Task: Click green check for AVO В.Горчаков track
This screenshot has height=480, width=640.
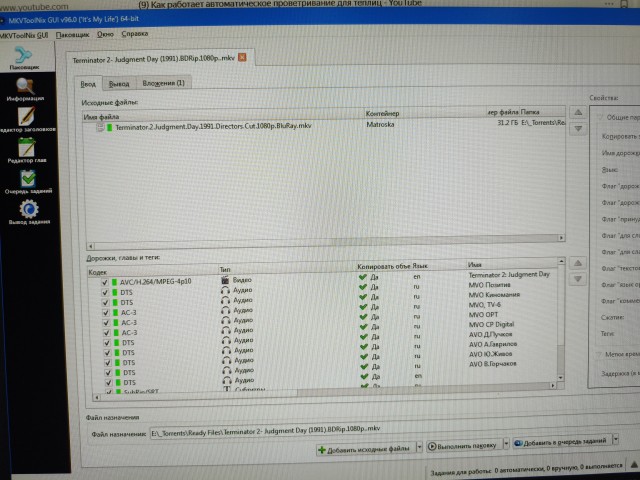Action: point(364,367)
